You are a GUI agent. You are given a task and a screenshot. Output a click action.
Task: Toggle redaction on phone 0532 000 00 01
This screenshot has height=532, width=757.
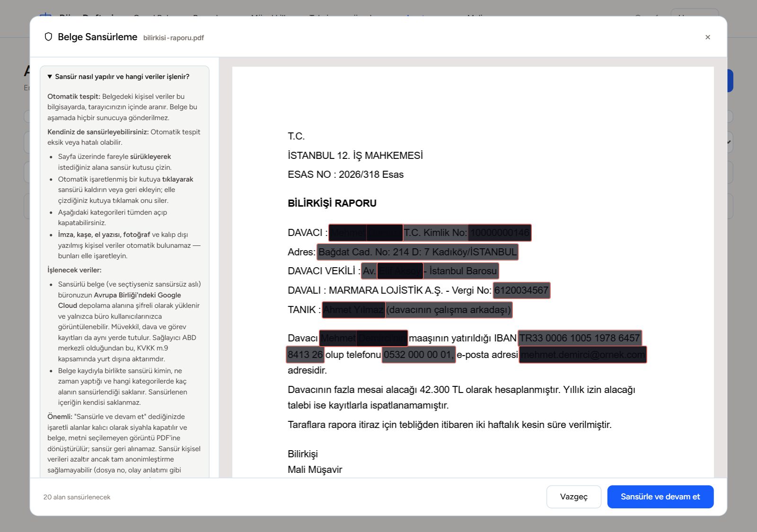click(x=418, y=355)
